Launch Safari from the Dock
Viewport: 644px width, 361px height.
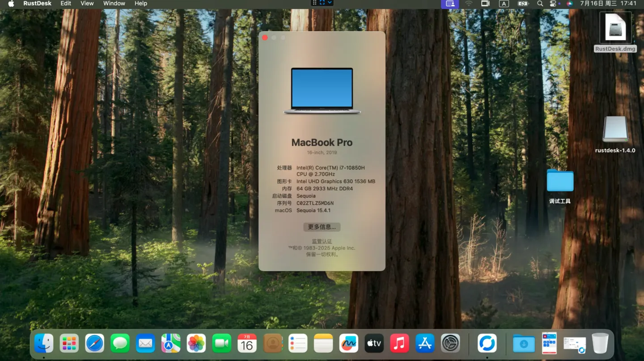[95, 343]
